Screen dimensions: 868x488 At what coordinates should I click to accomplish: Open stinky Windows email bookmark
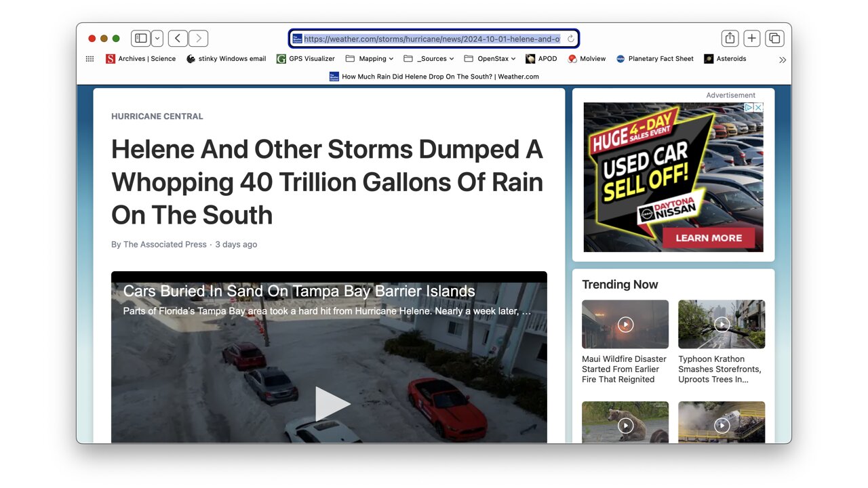click(226, 59)
